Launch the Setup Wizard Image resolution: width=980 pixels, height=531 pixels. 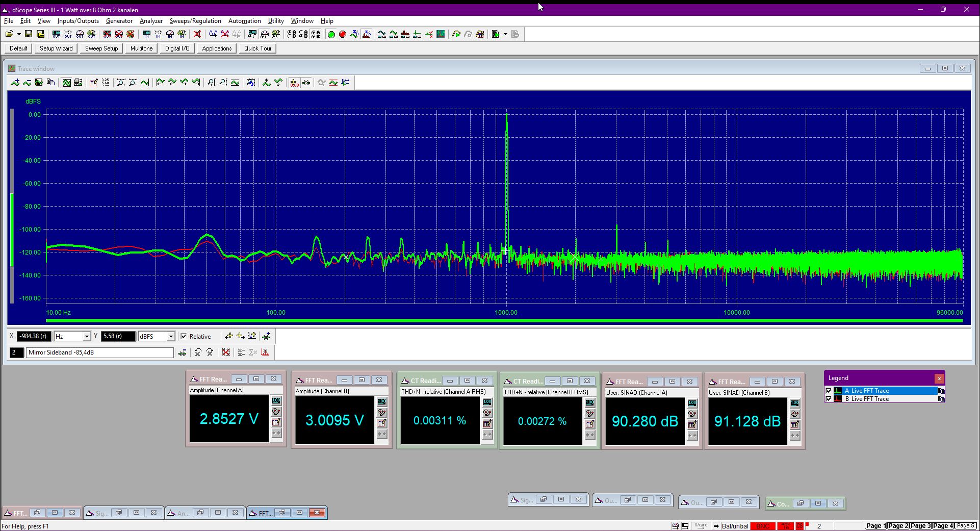56,48
